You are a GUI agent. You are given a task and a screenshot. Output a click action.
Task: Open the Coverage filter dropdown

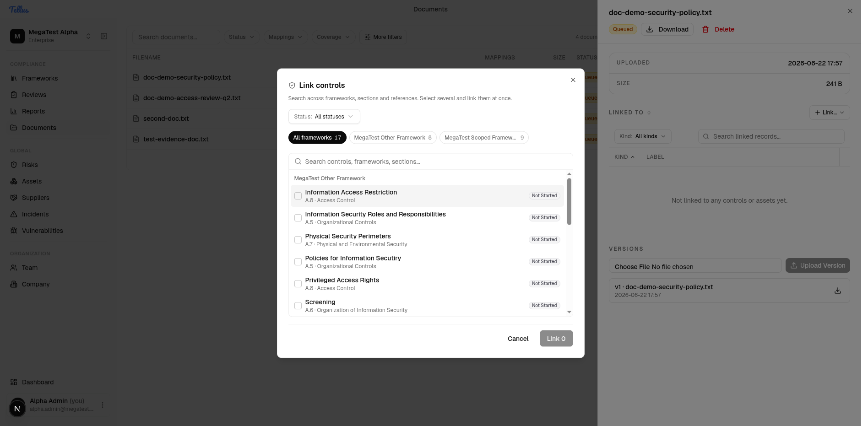333,37
